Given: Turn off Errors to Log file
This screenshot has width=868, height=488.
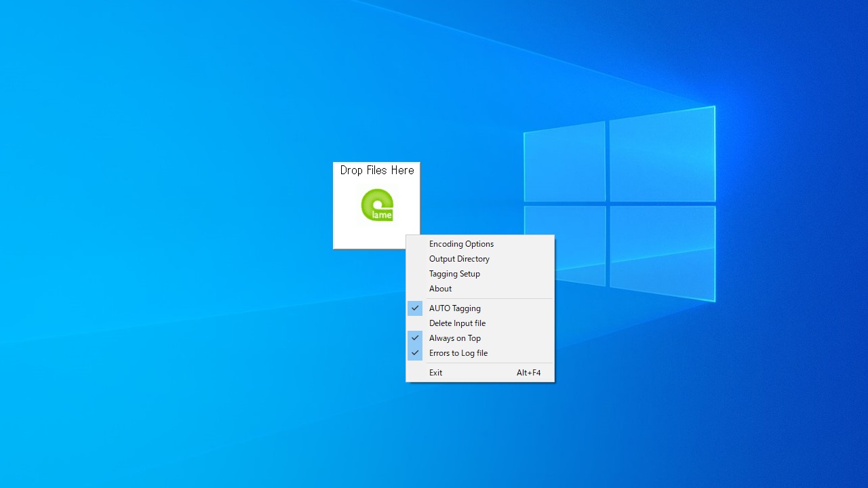Looking at the screenshot, I should click(480, 353).
